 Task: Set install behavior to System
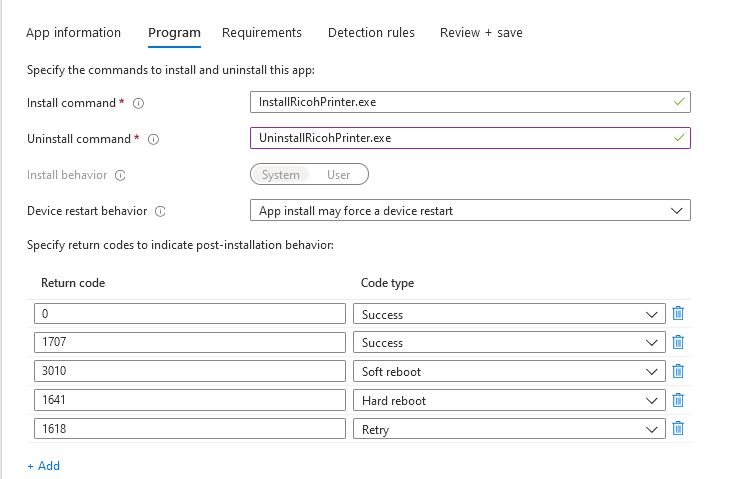tap(281, 175)
